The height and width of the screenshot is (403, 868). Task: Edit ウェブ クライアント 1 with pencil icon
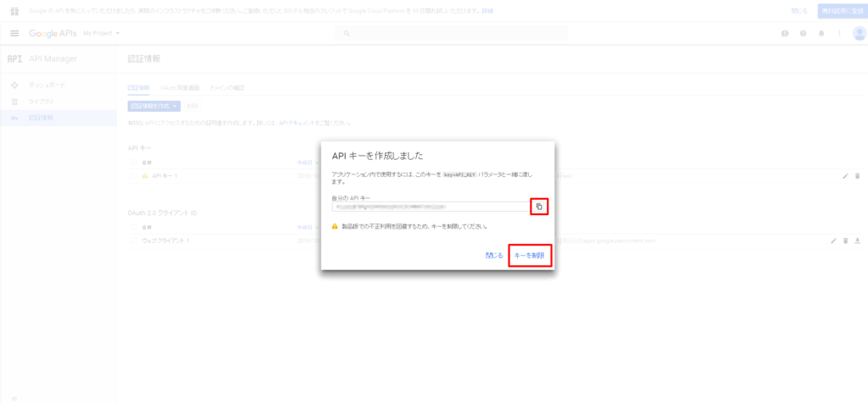(x=833, y=240)
